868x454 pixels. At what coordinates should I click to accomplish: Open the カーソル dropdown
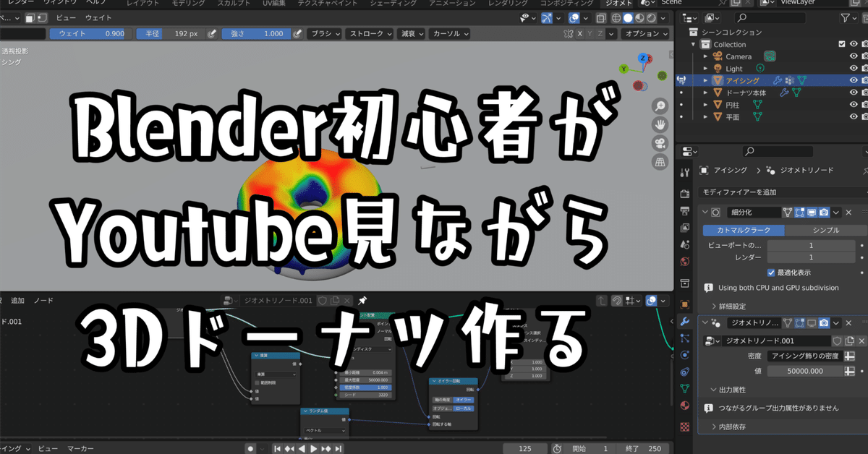click(450, 33)
